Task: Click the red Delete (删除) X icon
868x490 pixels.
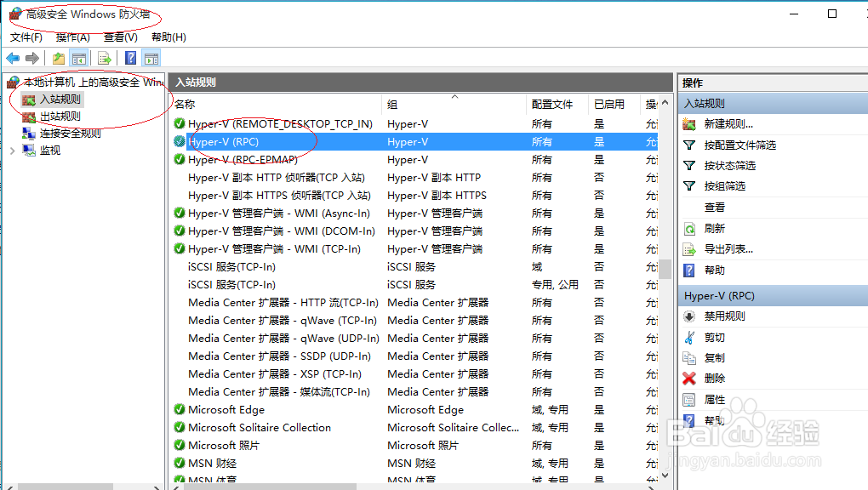Action: click(x=689, y=379)
